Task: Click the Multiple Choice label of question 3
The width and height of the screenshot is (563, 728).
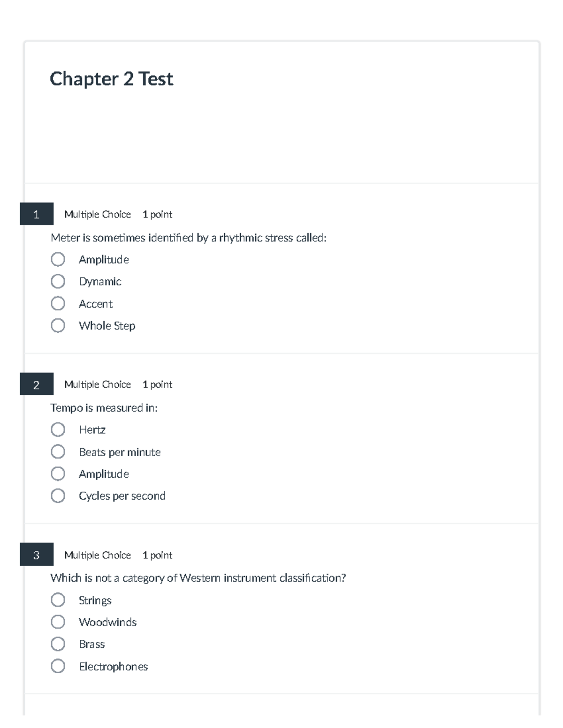Action: (x=98, y=555)
